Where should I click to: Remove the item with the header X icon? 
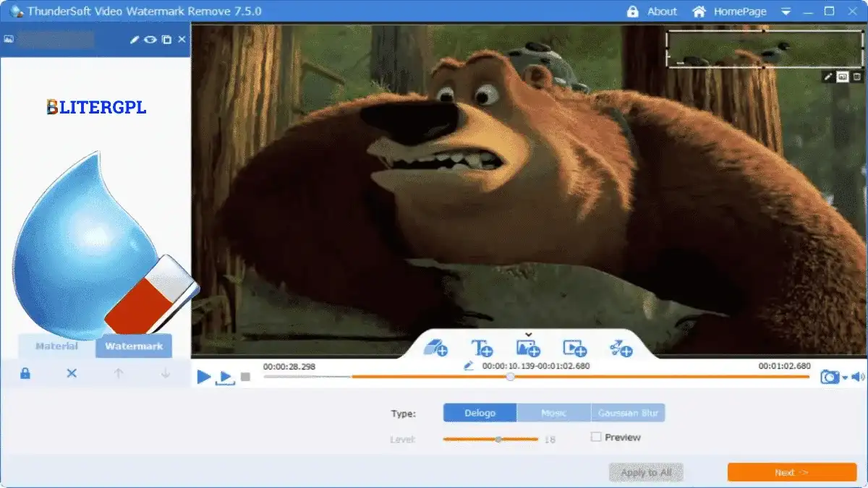click(x=182, y=40)
